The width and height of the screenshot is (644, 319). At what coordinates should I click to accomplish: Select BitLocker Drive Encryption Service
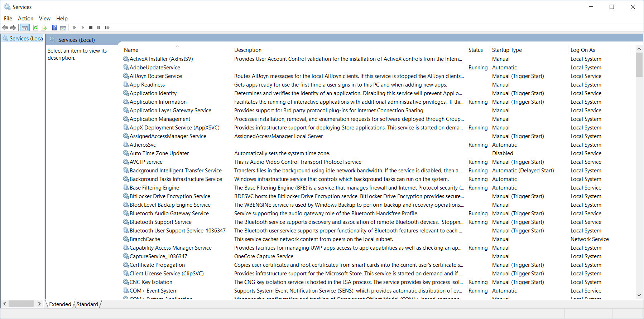[170, 196]
